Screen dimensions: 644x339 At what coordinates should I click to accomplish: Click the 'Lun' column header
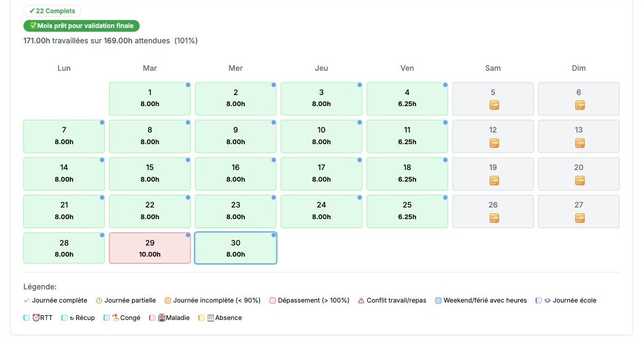tap(64, 68)
